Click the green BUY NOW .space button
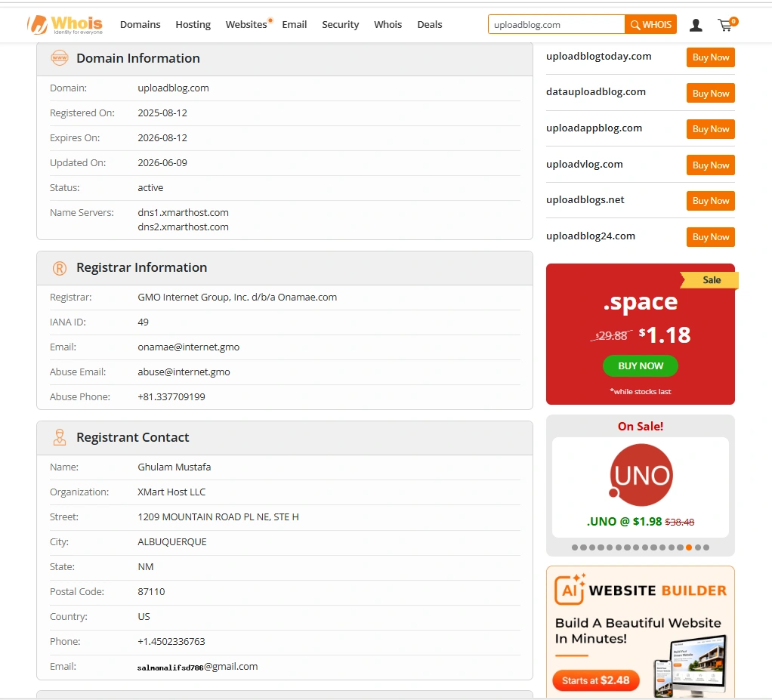This screenshot has width=772, height=700. (640, 366)
